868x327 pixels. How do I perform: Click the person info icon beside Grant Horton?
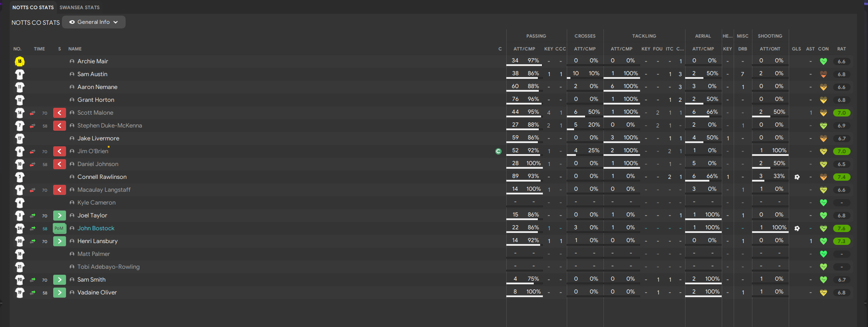pos(72,100)
